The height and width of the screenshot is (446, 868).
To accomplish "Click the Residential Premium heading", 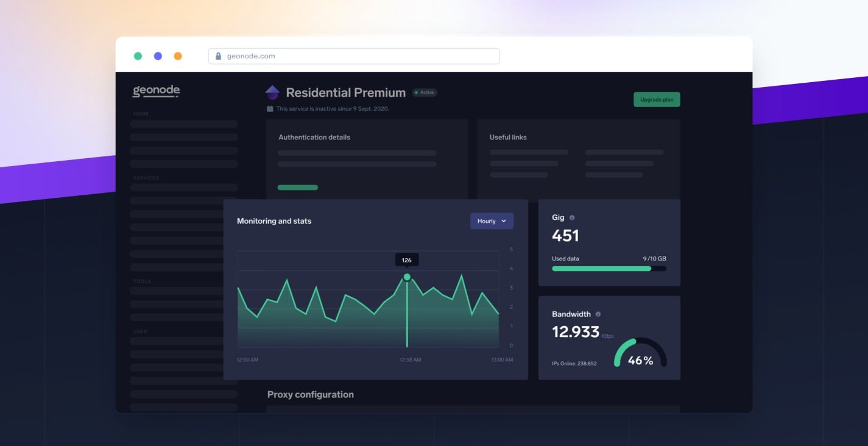I will (x=345, y=92).
